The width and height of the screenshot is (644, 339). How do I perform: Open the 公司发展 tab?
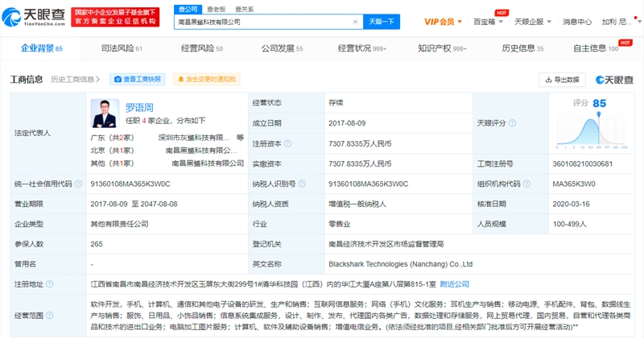[x=283, y=48]
